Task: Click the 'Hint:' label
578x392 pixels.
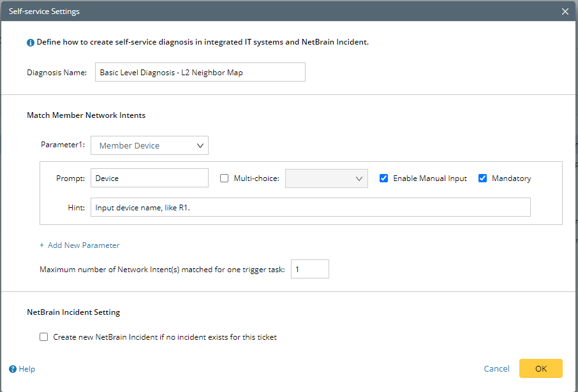Action: [x=77, y=208]
